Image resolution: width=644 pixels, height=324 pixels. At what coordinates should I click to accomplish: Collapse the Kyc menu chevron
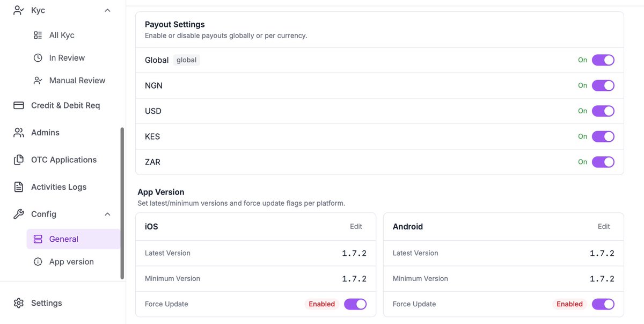107,10
